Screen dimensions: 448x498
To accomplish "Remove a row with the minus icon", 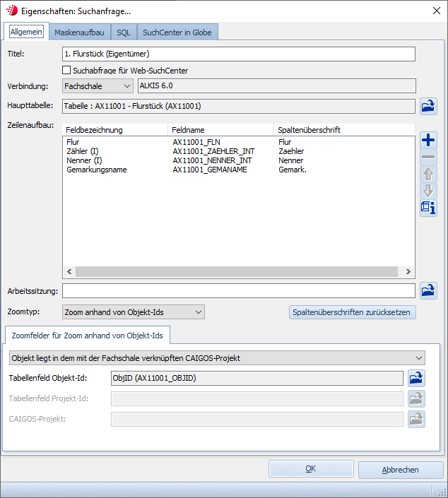I will [x=428, y=157].
